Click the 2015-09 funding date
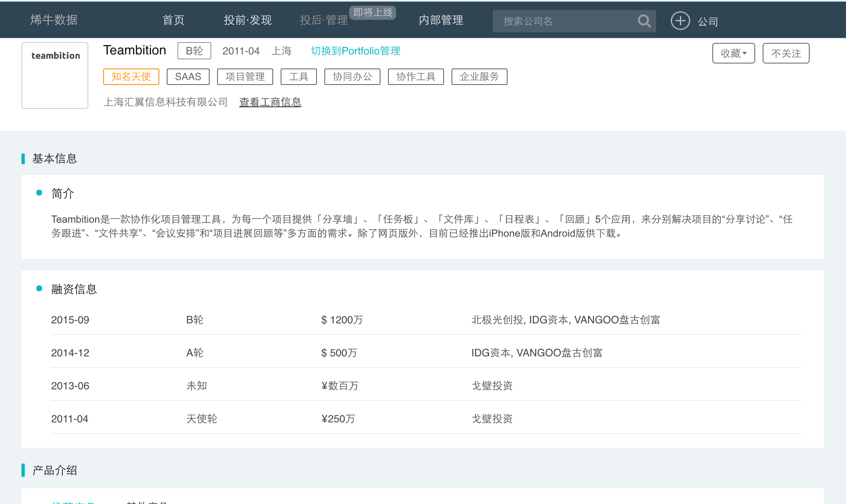Image resolution: width=846 pixels, height=504 pixels. (70, 320)
